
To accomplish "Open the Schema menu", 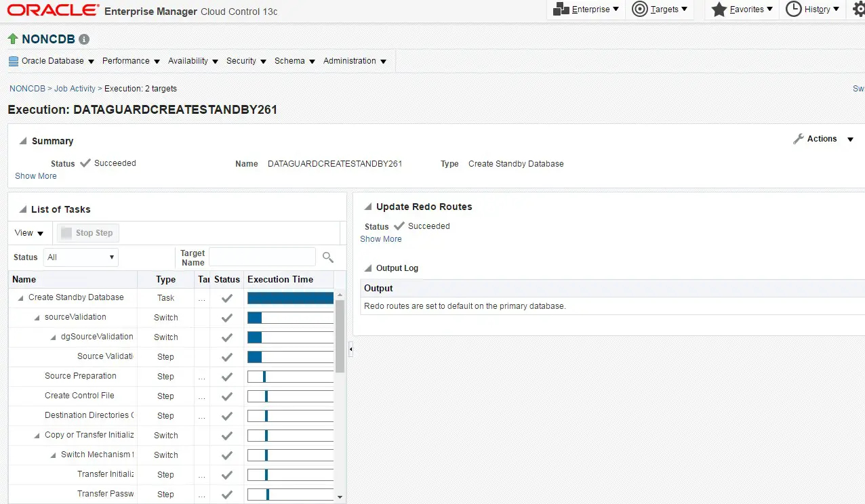I will [295, 61].
